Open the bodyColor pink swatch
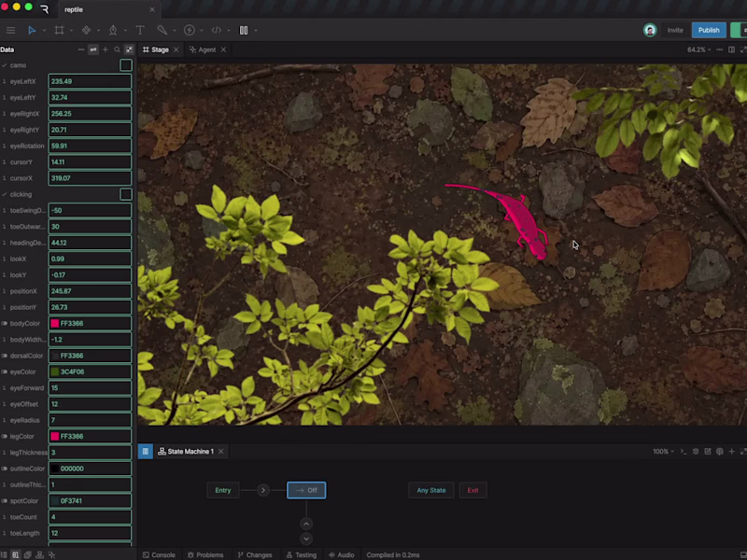Screen dimensions: 747x560 pyautogui.click(x=55, y=323)
